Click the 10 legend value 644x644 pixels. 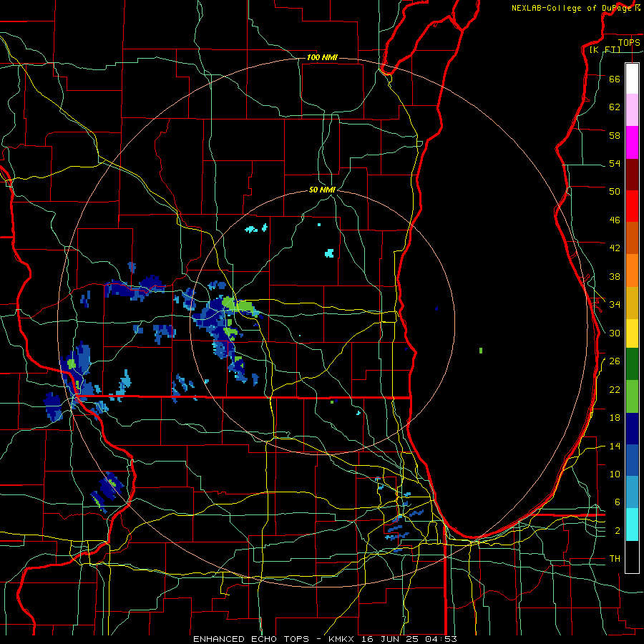615,474
